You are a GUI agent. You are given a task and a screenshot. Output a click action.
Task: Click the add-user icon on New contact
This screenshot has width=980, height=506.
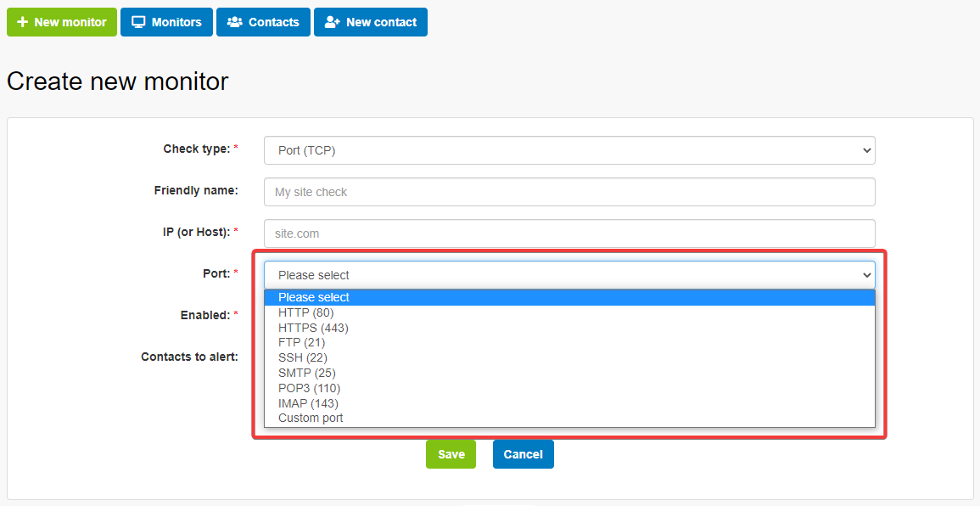pyautogui.click(x=333, y=22)
